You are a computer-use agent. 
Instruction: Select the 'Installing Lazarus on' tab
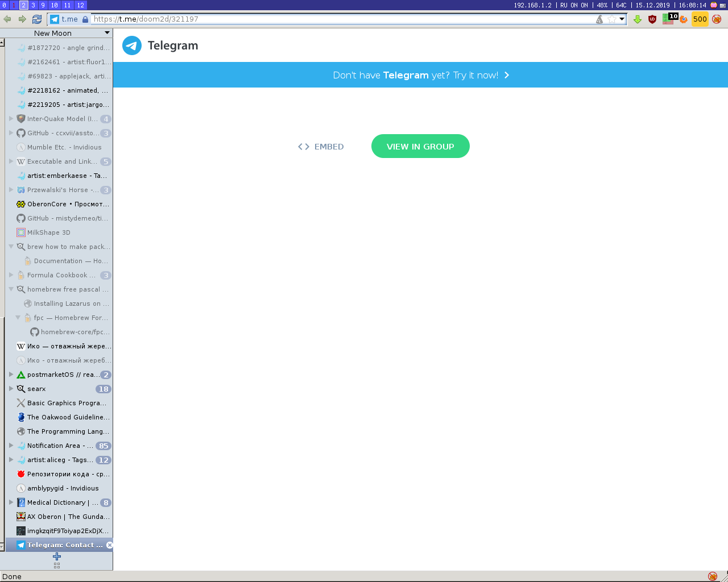[x=59, y=304]
